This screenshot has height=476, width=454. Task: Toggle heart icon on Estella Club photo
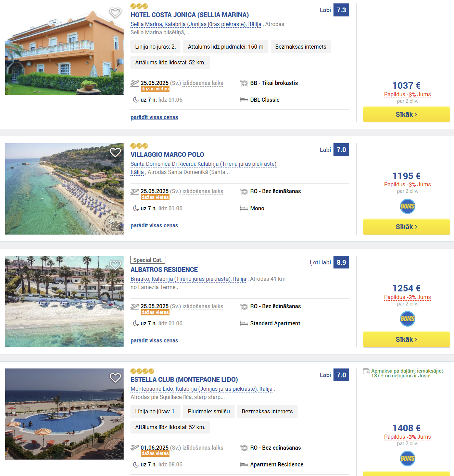[115, 378]
